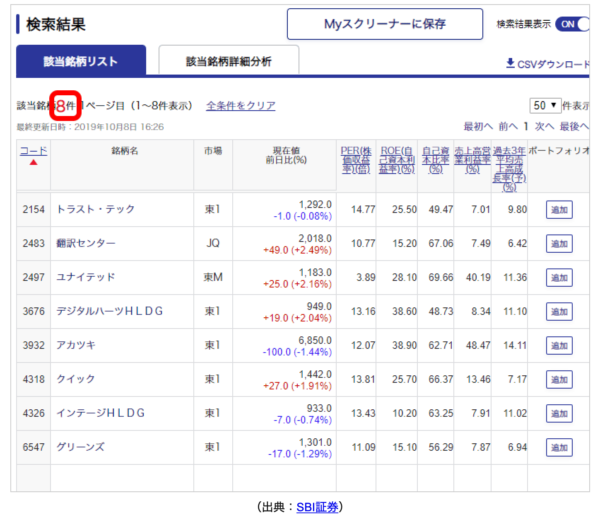Image resolution: width=600 pixels, height=522 pixels.
Task: Click the red sort arrow under コード
Action: (33, 163)
